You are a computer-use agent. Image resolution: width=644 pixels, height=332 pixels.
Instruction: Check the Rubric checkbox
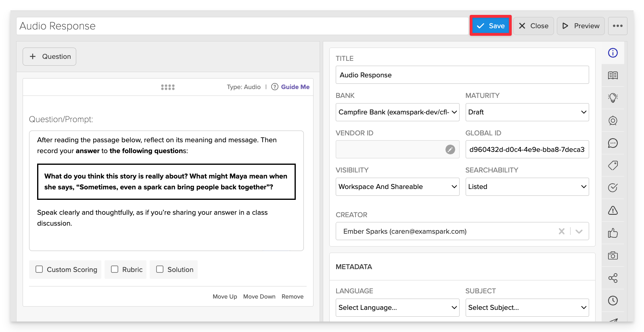[115, 269]
